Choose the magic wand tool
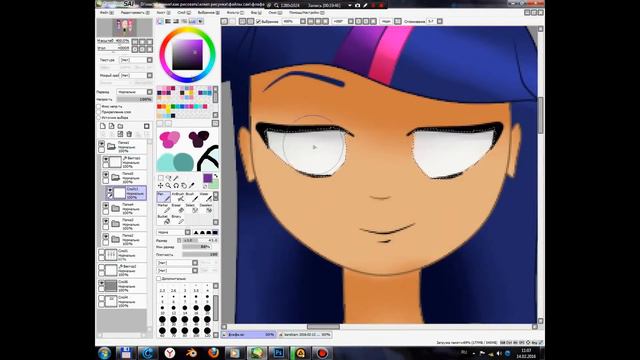The width and height of the screenshot is (640, 360). [176, 178]
